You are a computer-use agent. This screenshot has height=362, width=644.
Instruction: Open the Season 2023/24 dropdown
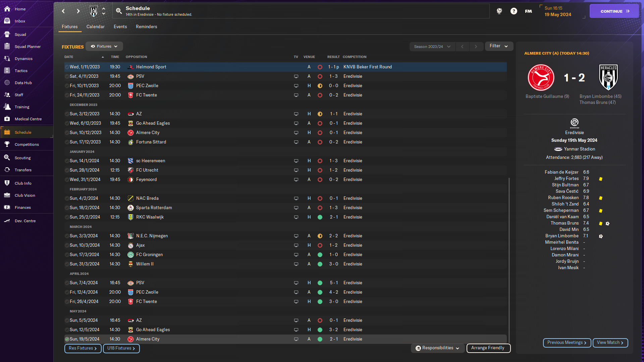pyautogui.click(x=432, y=47)
